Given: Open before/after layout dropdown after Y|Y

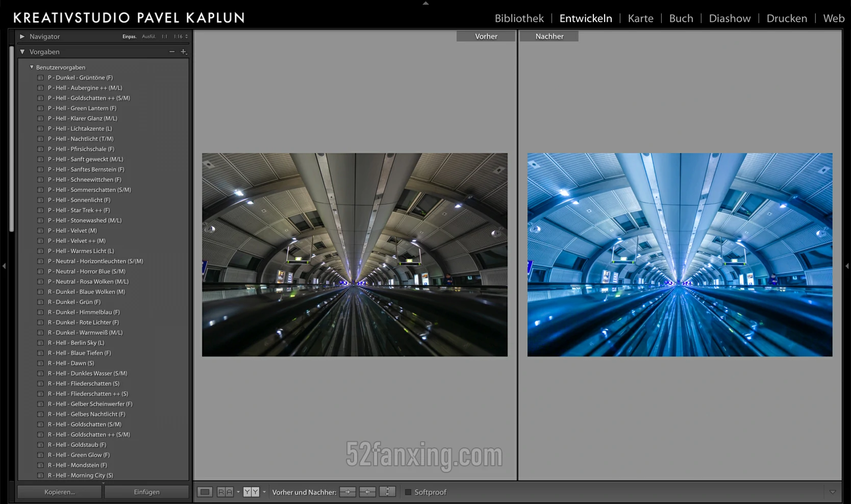Looking at the screenshot, I should 264,492.
